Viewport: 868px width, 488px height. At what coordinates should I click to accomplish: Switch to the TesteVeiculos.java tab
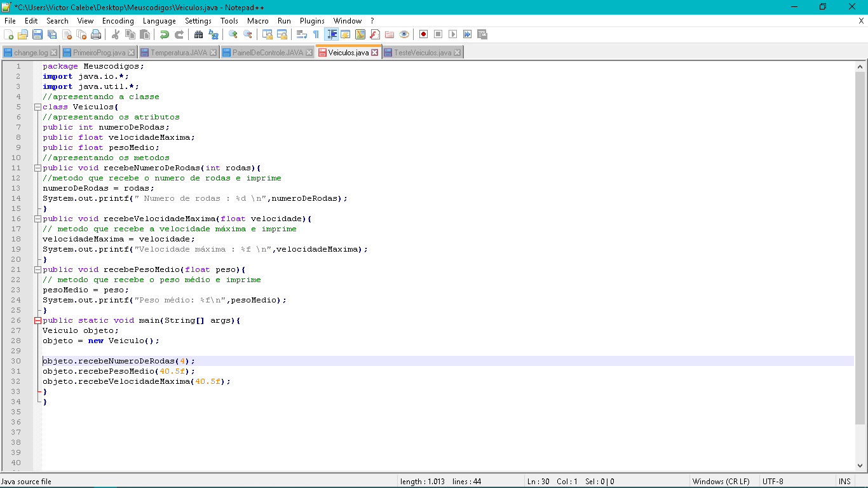(x=423, y=53)
